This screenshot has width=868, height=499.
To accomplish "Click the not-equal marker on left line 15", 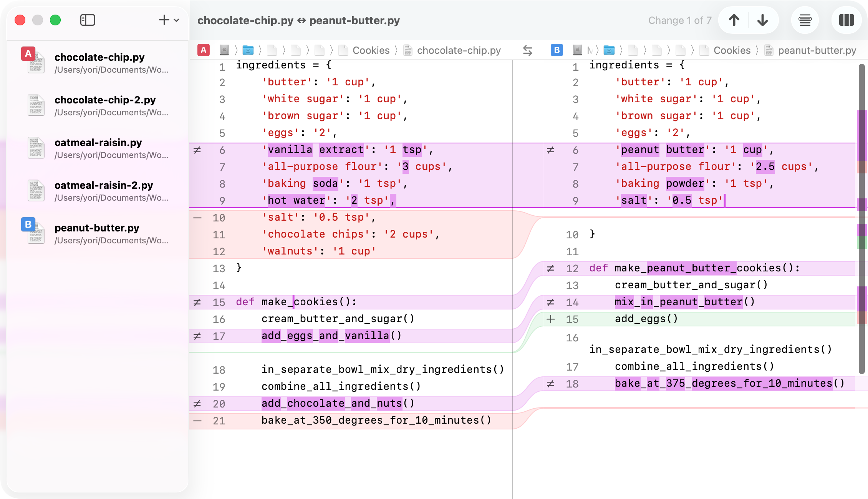I will point(197,302).
